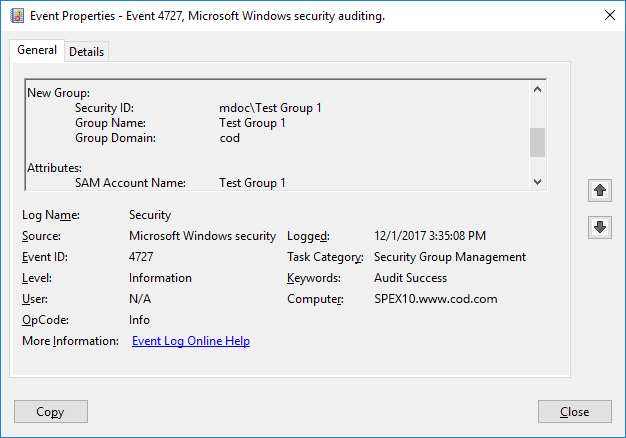Viewport: 626px width, 438px height.
Task: Click the Attributes: heading text
Action: coord(55,168)
